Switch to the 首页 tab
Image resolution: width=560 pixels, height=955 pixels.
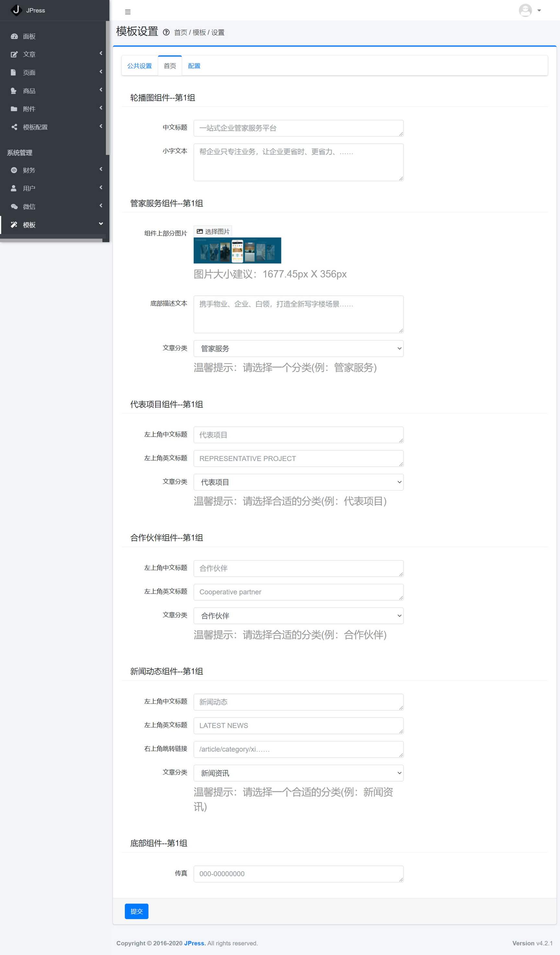170,66
